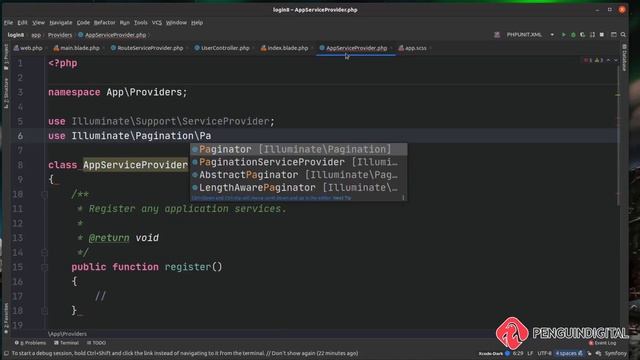The height and width of the screenshot is (360, 640).
Task: Open the Project tool window sidebar button
Action: pyautogui.click(x=6, y=57)
